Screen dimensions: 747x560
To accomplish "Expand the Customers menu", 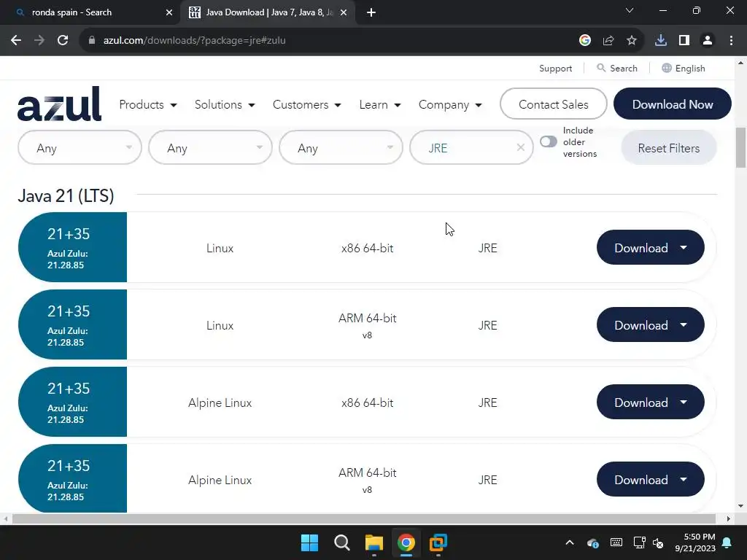I will (x=307, y=104).
